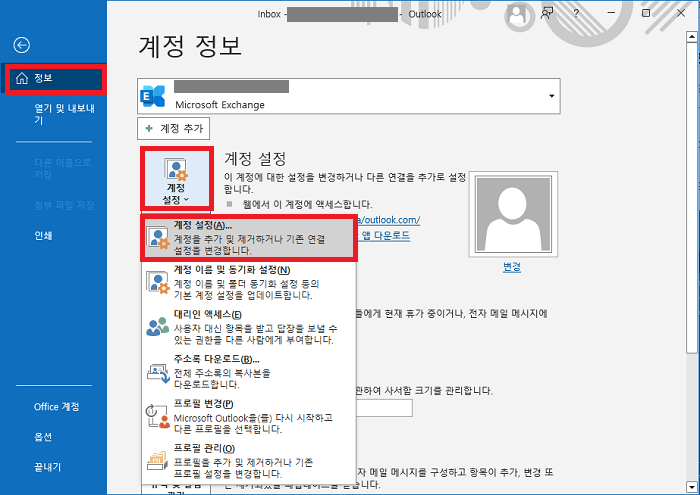Viewport: 700px width, 495px height.
Task: Click the 계정 정보 page heading
Action: [x=190, y=46]
